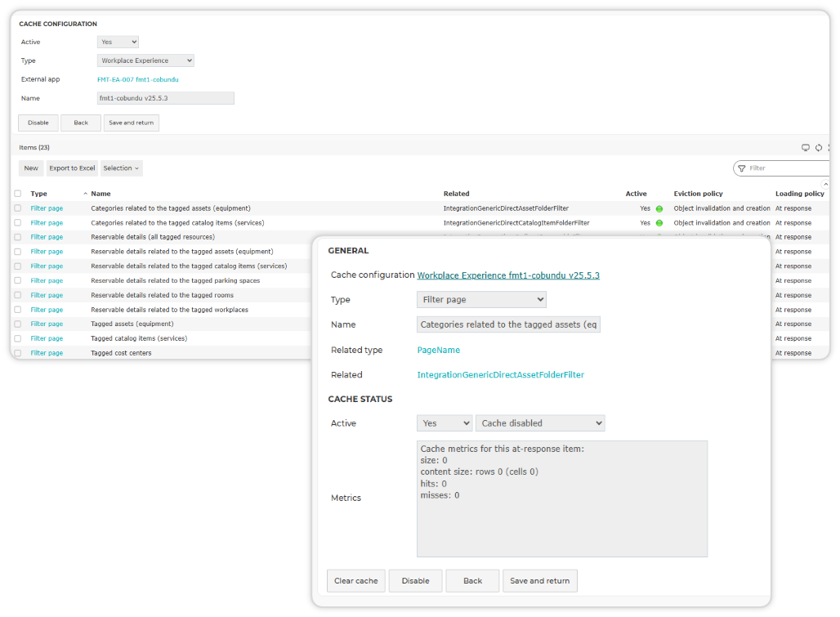The image size is (840, 617).
Task: Click the collapse chevron above Loading policy column
Action: coord(825,184)
